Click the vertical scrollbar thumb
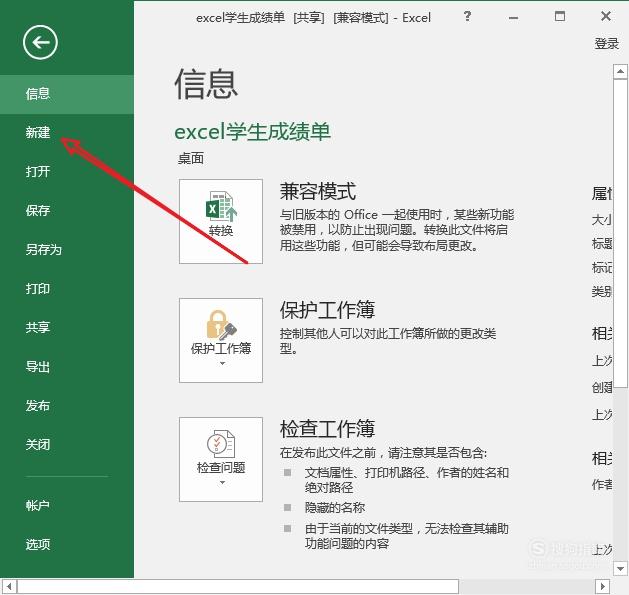 620,233
